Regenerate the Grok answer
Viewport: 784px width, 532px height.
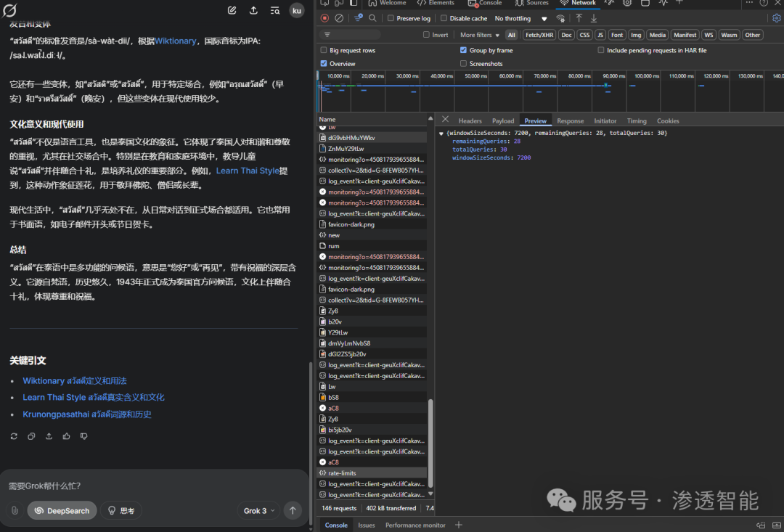pos(14,436)
